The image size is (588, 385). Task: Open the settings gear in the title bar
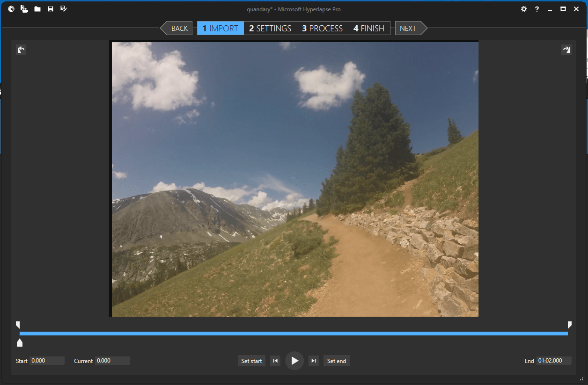524,9
